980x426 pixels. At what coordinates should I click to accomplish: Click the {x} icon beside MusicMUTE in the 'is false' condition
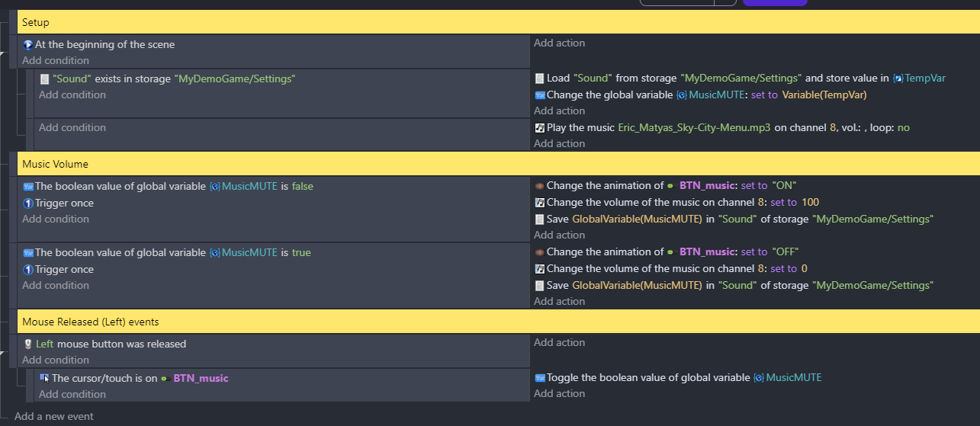coord(214,187)
